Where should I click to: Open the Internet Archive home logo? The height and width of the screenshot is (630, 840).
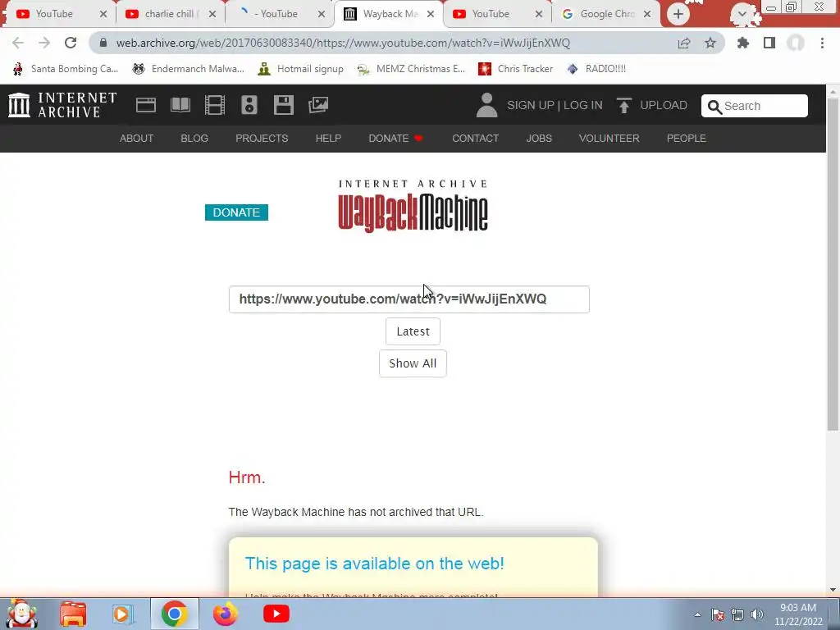pyautogui.click(x=62, y=105)
